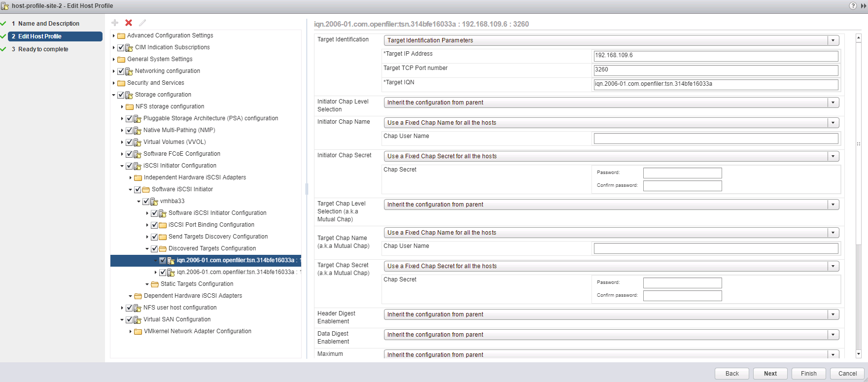Open the Initiator Chap Level Selection dropdown
This screenshot has height=382, width=868.
pos(611,103)
